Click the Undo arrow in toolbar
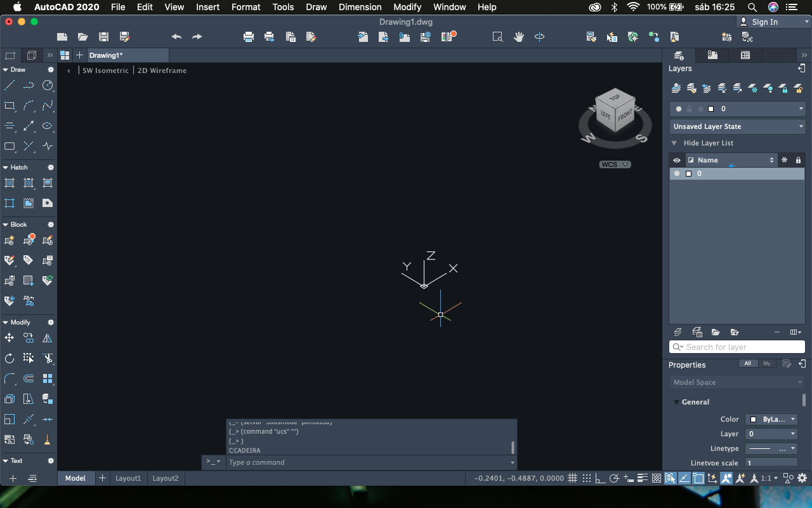This screenshot has height=508, width=812. (x=176, y=37)
